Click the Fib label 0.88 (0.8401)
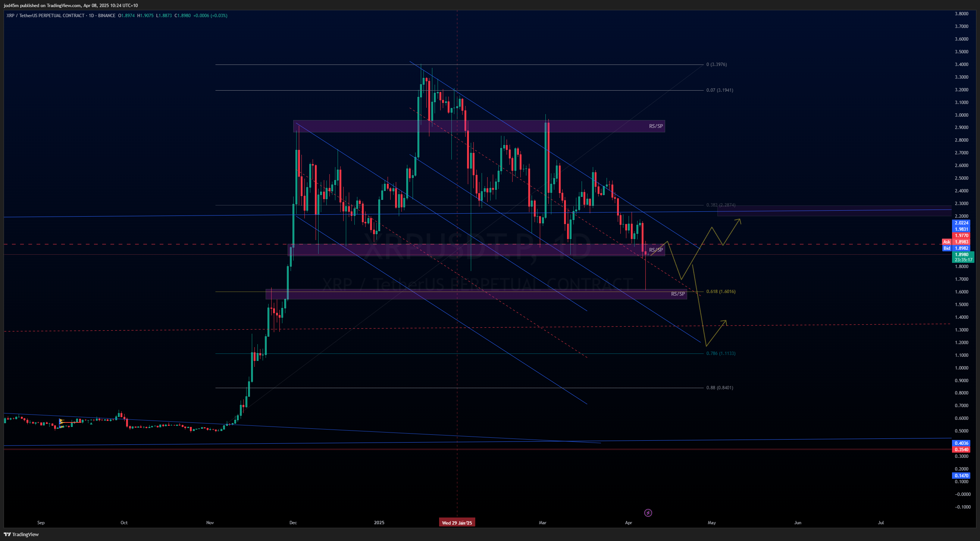Screen dimensions: 980x541 pos(720,388)
